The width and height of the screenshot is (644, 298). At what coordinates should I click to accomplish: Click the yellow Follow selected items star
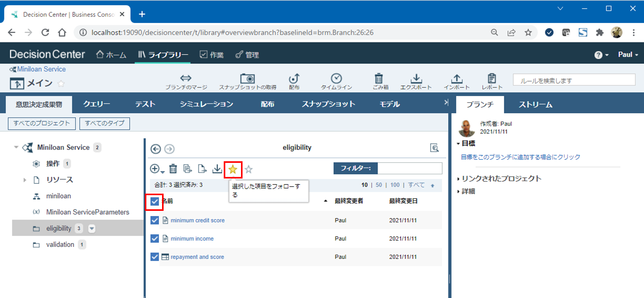(233, 169)
